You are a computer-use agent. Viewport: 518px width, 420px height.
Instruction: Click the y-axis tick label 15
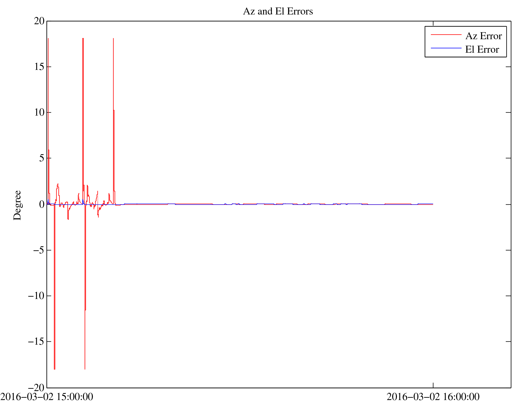(39, 67)
